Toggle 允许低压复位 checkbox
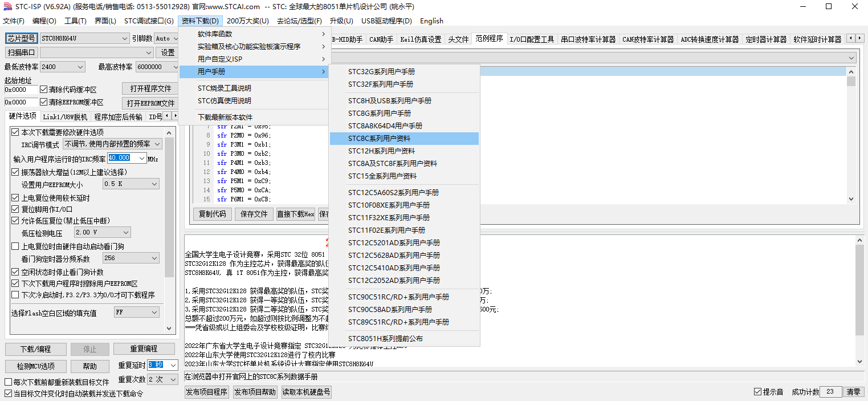868x401 pixels. point(15,221)
